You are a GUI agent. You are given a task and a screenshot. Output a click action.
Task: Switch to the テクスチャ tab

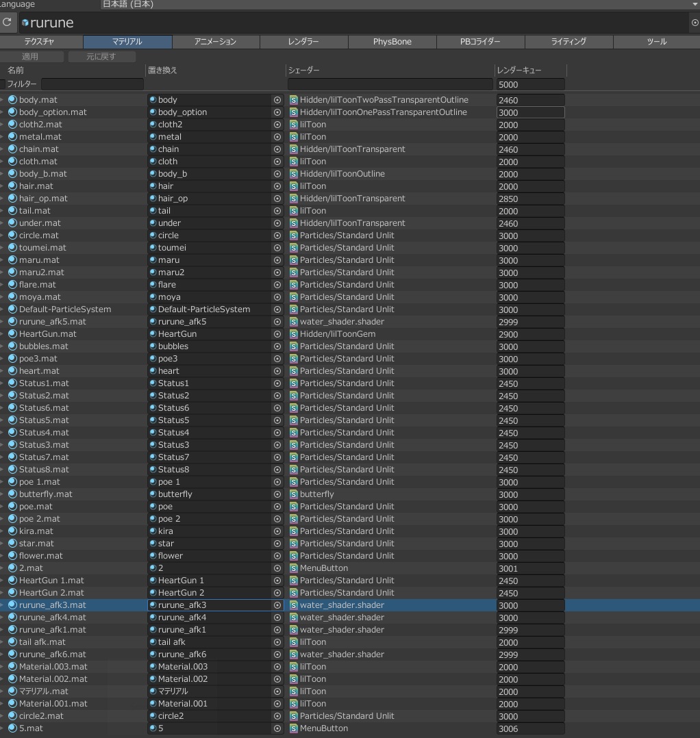[39, 42]
